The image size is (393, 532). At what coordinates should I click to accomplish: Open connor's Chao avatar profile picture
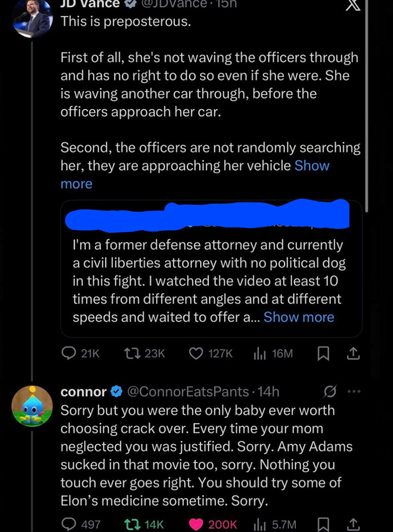tap(32, 406)
